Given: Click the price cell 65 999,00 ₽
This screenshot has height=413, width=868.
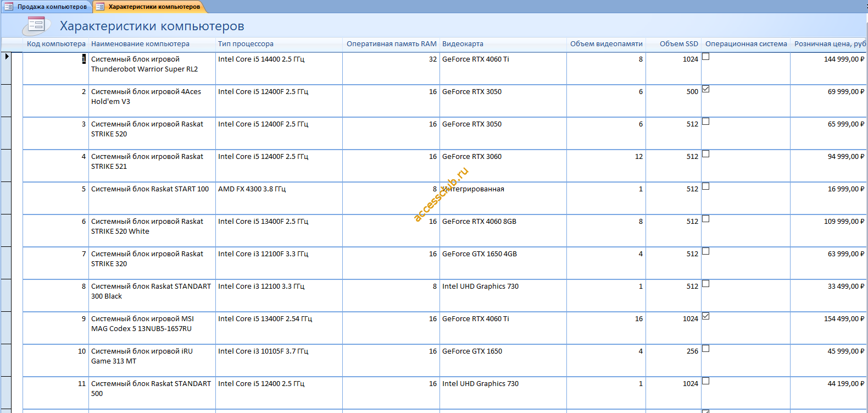Looking at the screenshot, I should tap(828, 133).
